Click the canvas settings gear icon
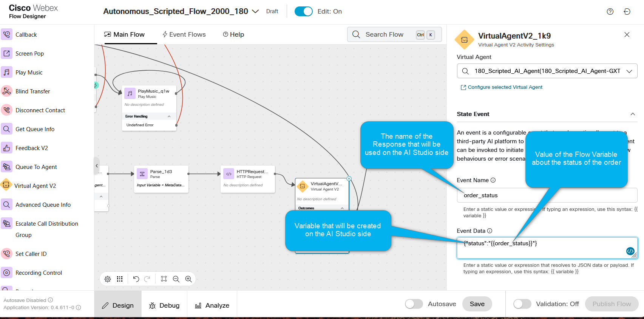The image size is (644, 319). click(x=108, y=279)
